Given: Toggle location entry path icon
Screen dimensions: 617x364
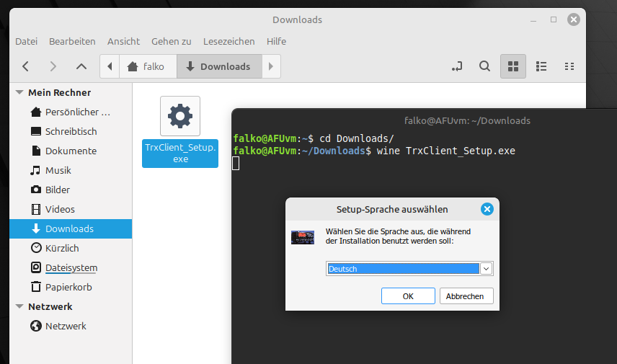Looking at the screenshot, I should [x=457, y=66].
